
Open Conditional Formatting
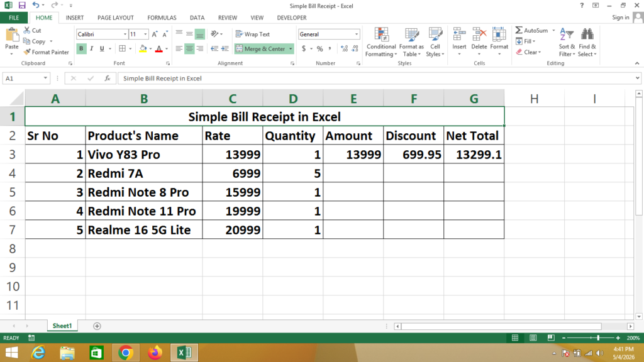(x=381, y=42)
